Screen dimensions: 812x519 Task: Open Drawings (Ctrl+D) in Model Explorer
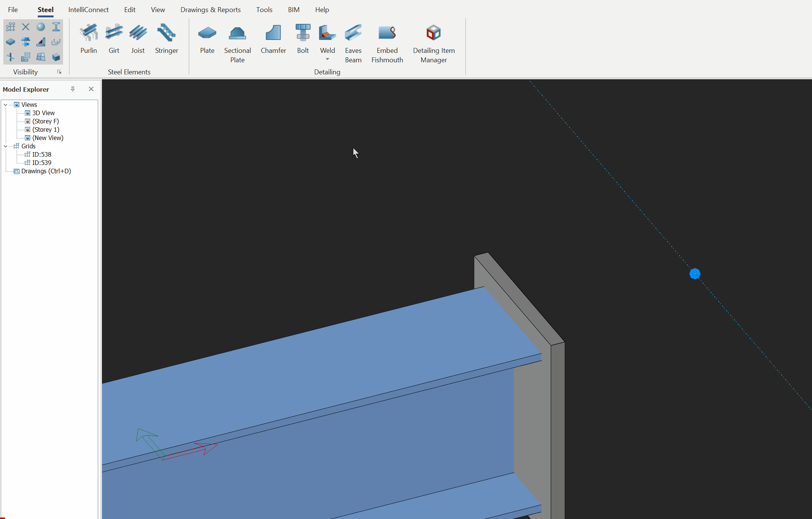click(46, 171)
